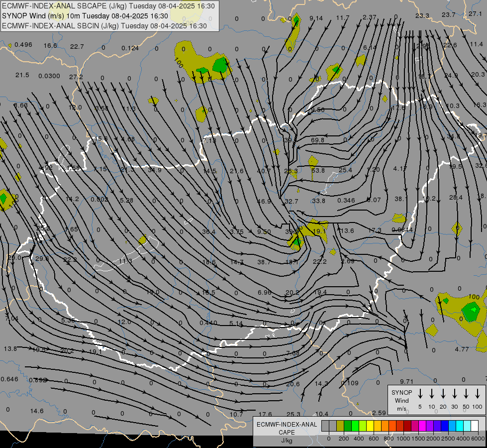Click the 10 m/s wind arrow in legend
Image resolution: width=487 pixels, height=448 pixels.
431,393
